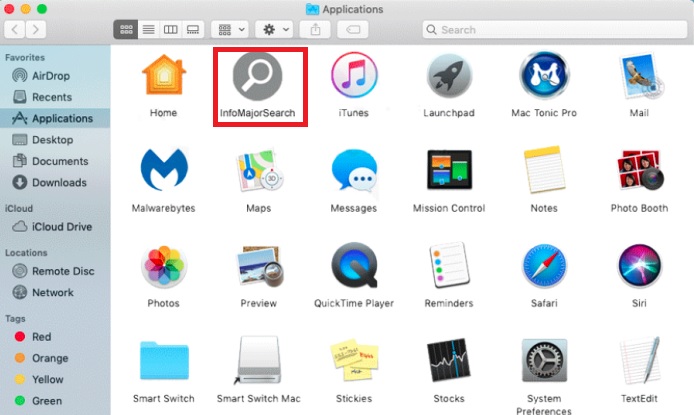Open Documents in the sidebar
This screenshot has width=694, height=415.
coord(55,161)
